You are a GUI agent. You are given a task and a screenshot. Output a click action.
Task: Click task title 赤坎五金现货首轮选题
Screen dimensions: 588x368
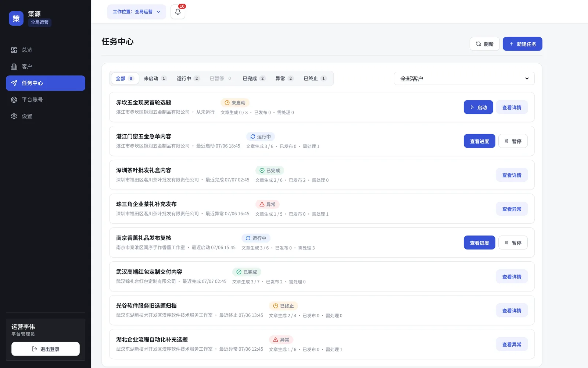[x=144, y=103]
